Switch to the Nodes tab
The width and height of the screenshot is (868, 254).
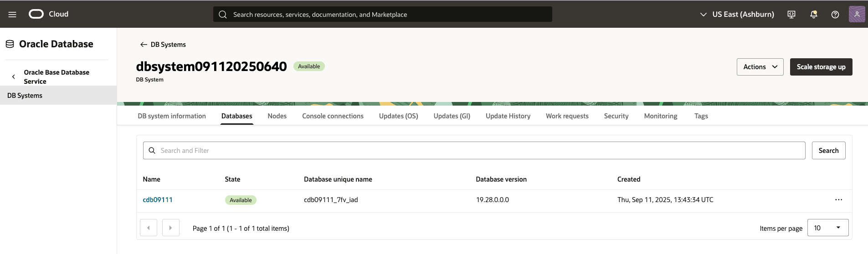[x=277, y=116]
